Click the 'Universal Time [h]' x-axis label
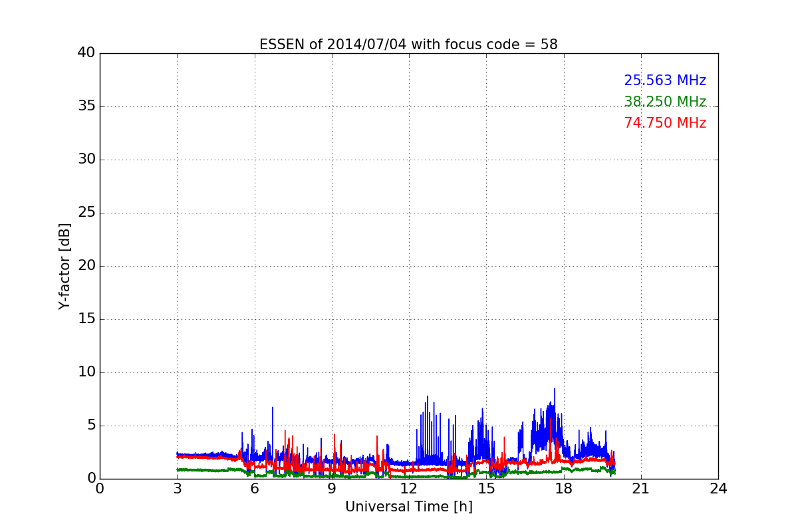 click(x=409, y=507)
